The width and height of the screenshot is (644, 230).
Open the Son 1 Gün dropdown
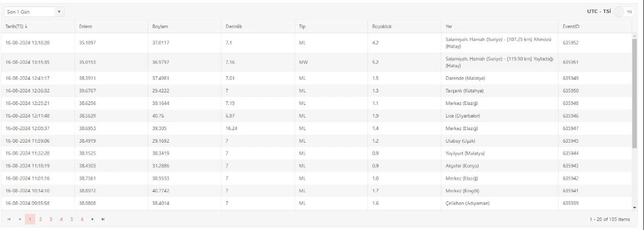pos(34,12)
